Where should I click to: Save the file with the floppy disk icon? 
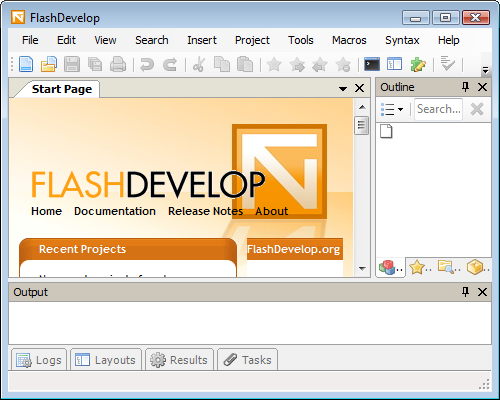coord(72,64)
